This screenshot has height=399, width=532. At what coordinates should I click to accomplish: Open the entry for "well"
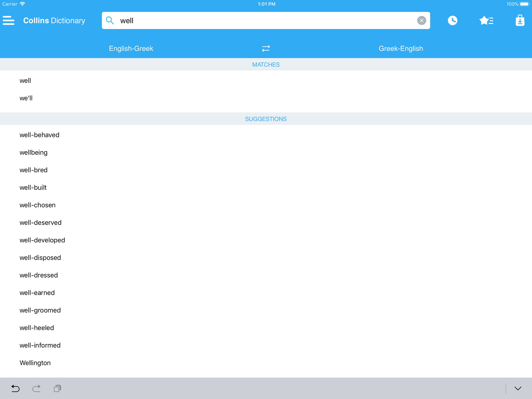tap(25, 81)
